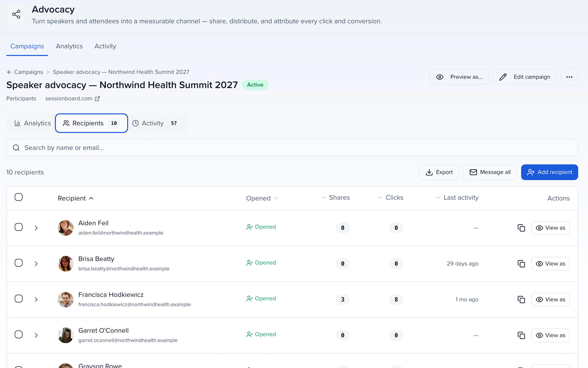Screen dimensions: 588x368
Task: View as Francisca Hodkiewicz
Action: pos(550,300)
